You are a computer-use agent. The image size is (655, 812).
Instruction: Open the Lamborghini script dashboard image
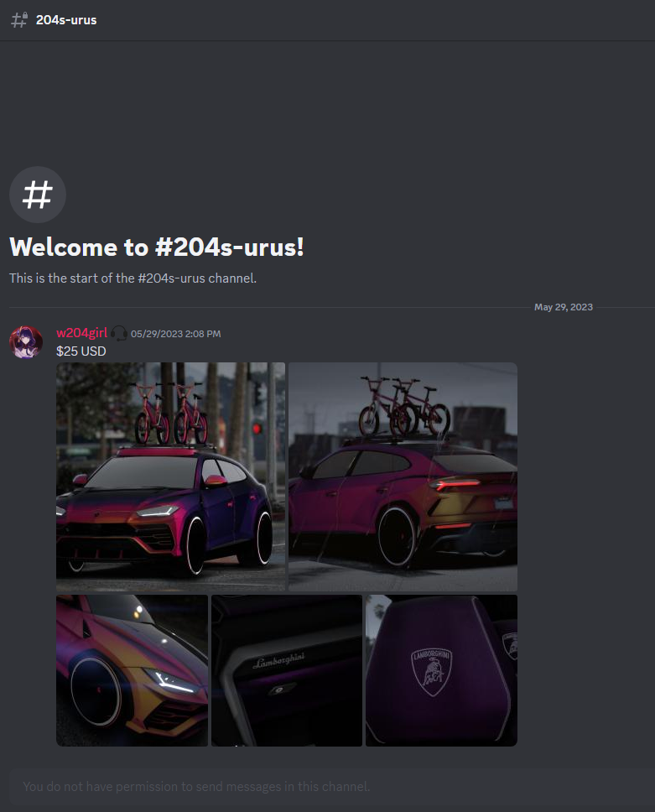pos(287,670)
